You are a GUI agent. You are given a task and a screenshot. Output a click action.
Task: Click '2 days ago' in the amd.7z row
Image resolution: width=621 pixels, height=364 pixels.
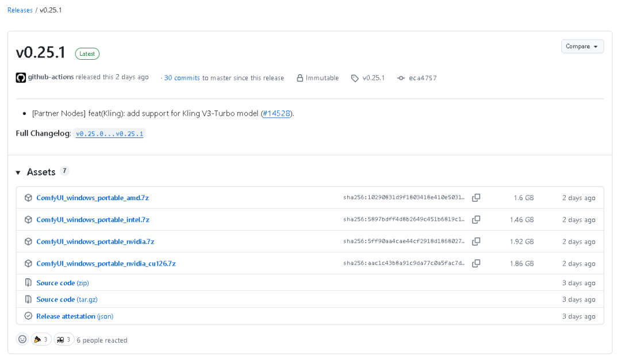pos(578,198)
